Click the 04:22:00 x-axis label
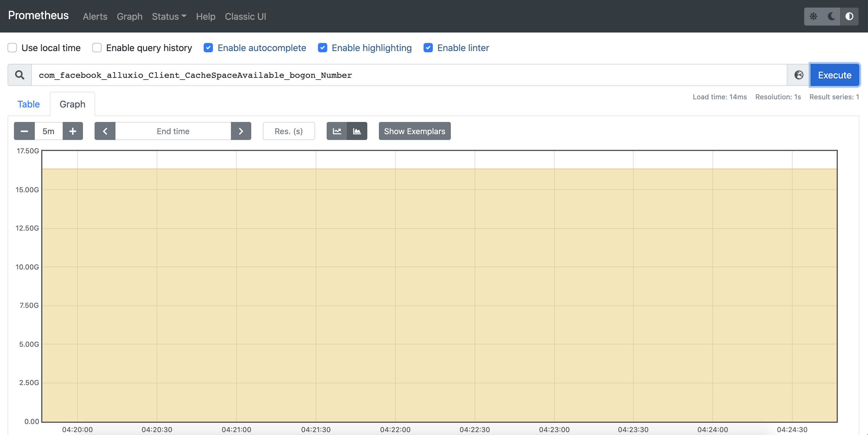The width and height of the screenshot is (868, 435). click(x=395, y=429)
